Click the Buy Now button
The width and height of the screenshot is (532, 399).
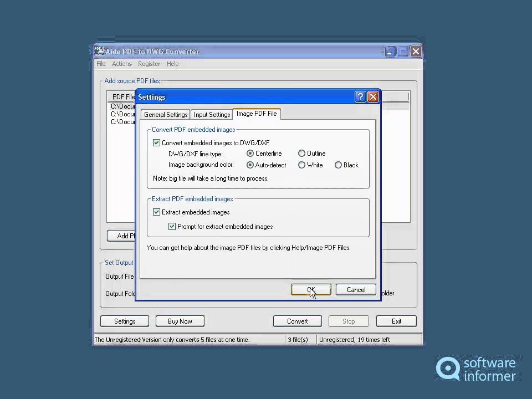[180, 321]
